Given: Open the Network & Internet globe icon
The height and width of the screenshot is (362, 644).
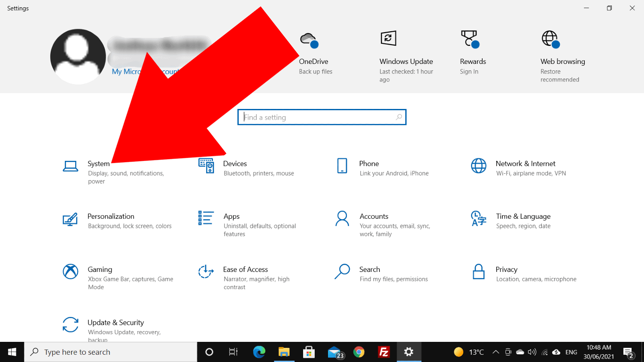Looking at the screenshot, I should [x=479, y=166].
